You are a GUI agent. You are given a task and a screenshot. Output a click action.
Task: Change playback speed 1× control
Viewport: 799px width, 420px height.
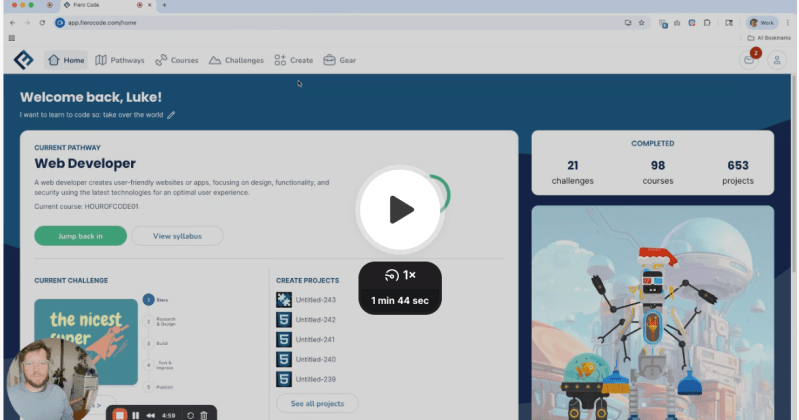pos(400,274)
